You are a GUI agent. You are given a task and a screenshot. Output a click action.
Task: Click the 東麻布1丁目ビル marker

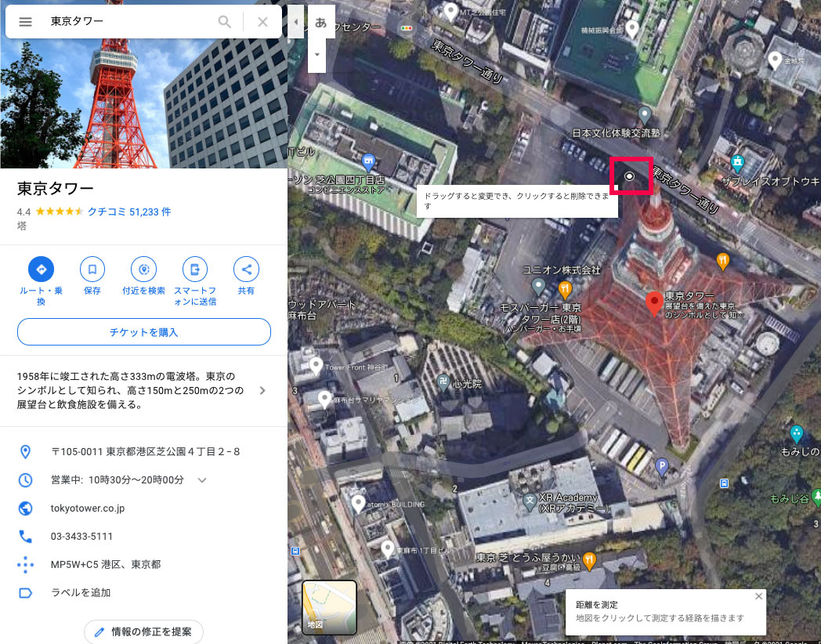pos(388,548)
